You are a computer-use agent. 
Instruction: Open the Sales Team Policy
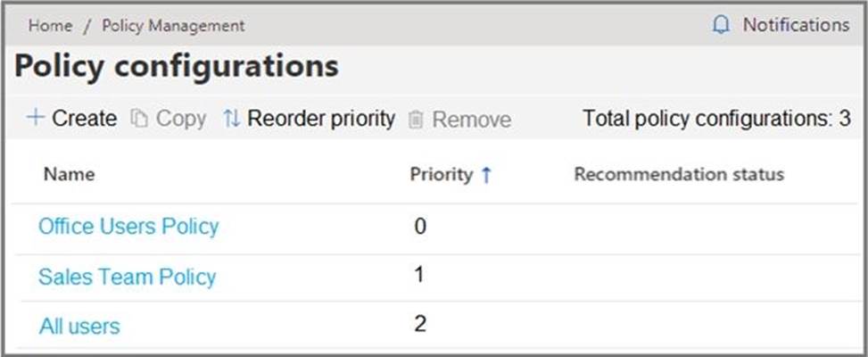127,277
